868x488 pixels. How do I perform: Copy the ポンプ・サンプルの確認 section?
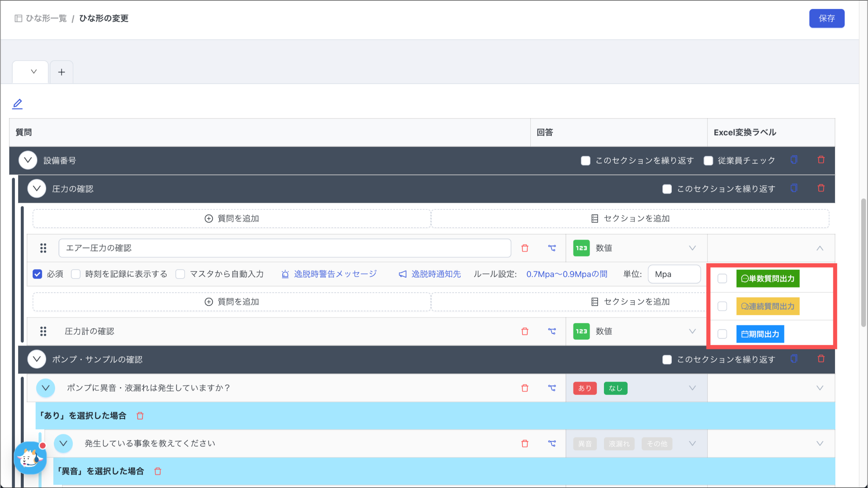[794, 359]
